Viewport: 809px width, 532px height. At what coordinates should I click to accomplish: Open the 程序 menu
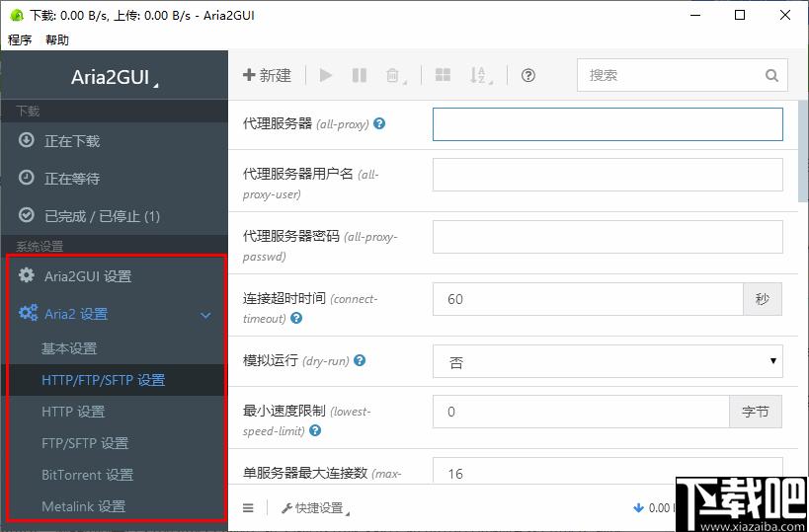pyautogui.click(x=20, y=39)
